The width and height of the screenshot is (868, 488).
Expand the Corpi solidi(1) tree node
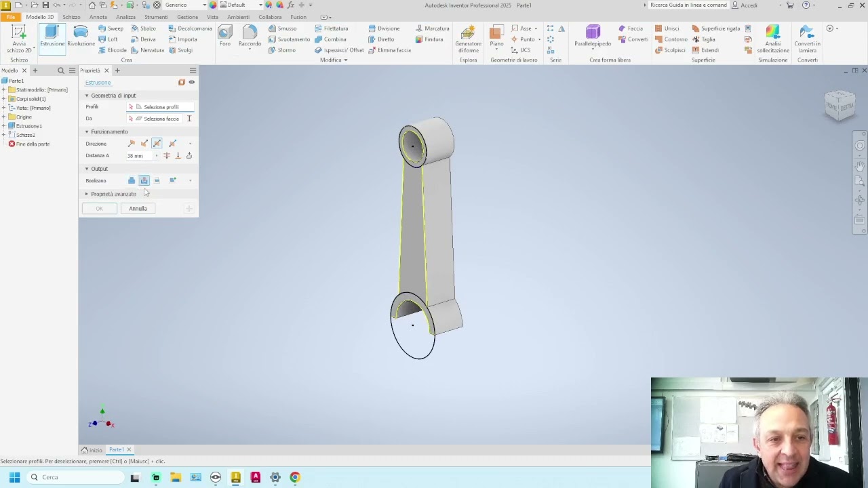coord(4,99)
